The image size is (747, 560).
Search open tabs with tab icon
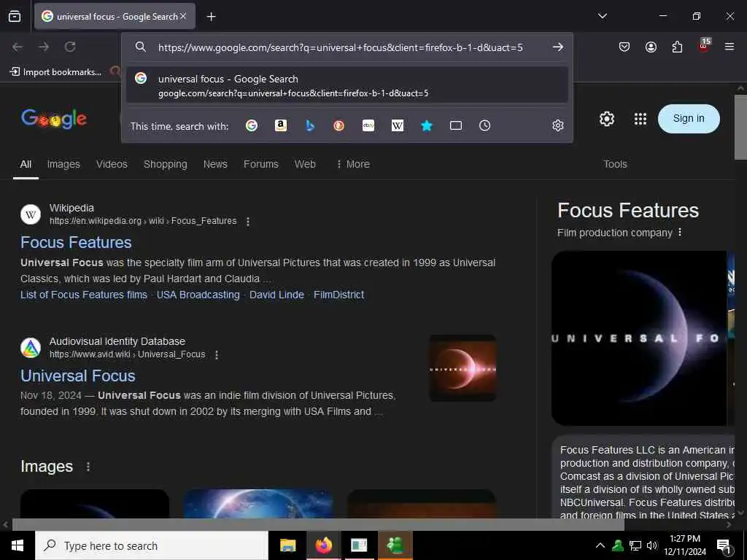click(x=456, y=125)
